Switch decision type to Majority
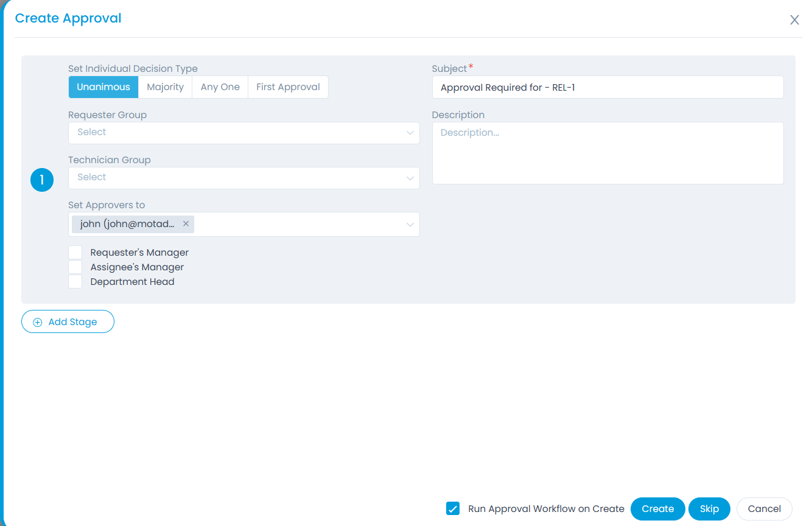The width and height of the screenshot is (812, 526). 165,87
